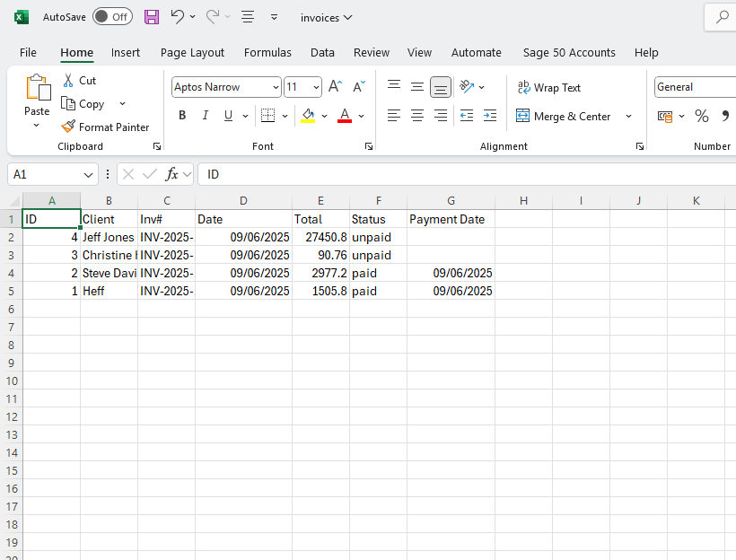The width and height of the screenshot is (736, 560).
Task: Select row 4 header
Action: (x=12, y=273)
